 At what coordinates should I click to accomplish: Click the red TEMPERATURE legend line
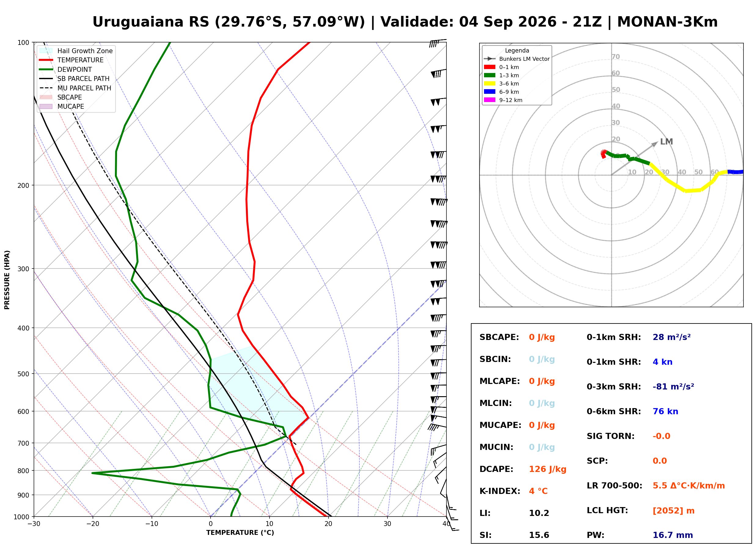[x=46, y=60]
